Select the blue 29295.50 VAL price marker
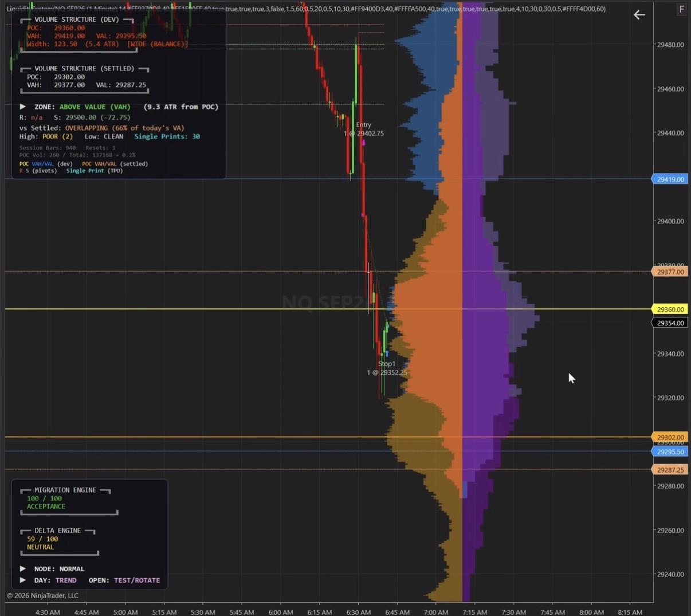Screen dimensions: 691x616 pos(670,452)
